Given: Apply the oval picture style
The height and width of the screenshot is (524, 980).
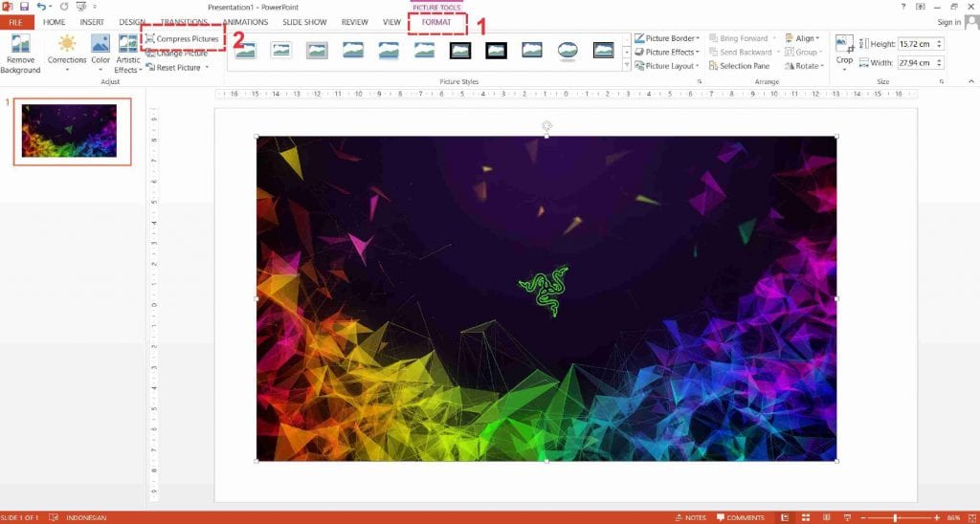Looking at the screenshot, I should click(x=568, y=50).
